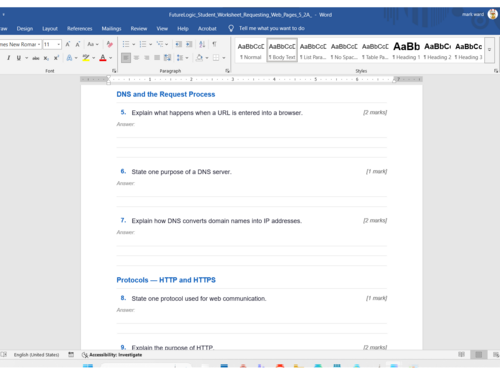The height and width of the screenshot is (375, 500).
Task: Toggle show paragraph marks
Action: coord(214,44)
